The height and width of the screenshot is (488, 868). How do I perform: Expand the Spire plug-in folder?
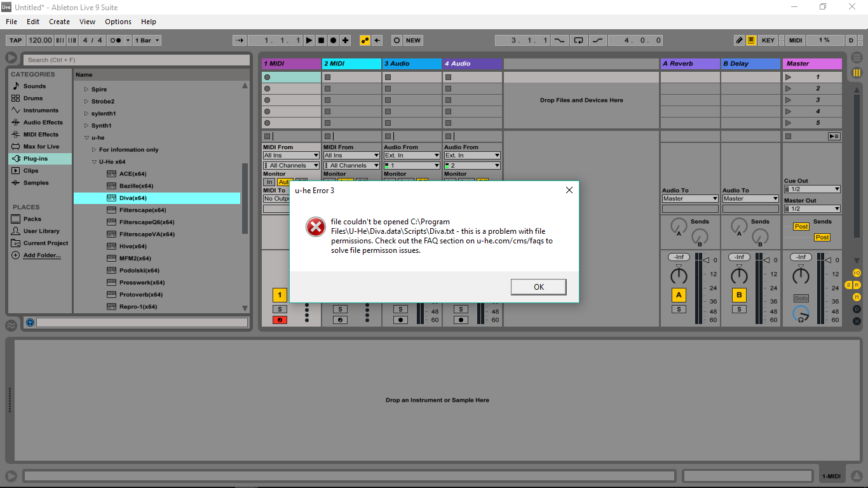pos(86,90)
